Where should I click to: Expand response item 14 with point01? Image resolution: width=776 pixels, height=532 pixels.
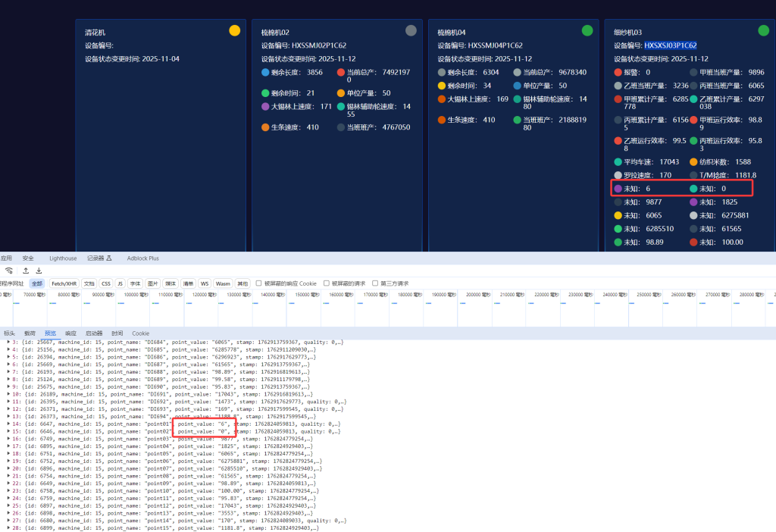point(9,424)
